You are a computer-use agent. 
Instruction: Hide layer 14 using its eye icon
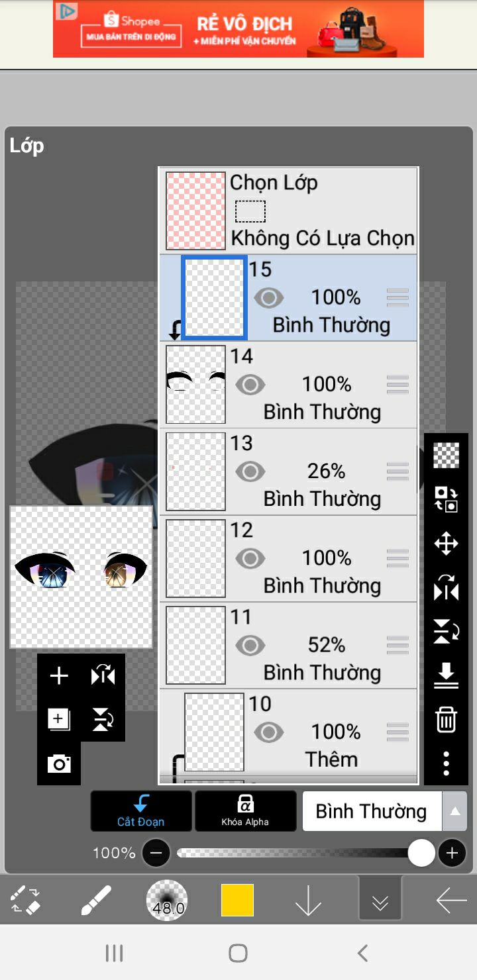[250, 385]
